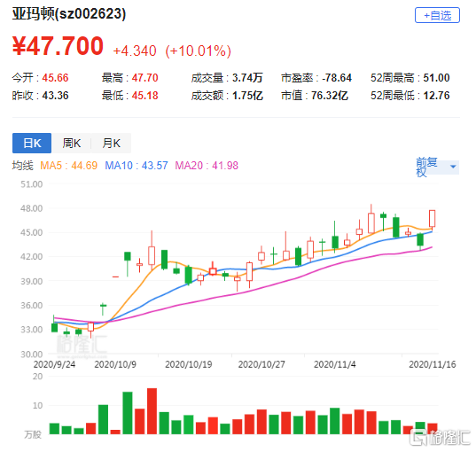Click the tallest red volume bar
This screenshot has height=452, width=476.
pos(152,411)
